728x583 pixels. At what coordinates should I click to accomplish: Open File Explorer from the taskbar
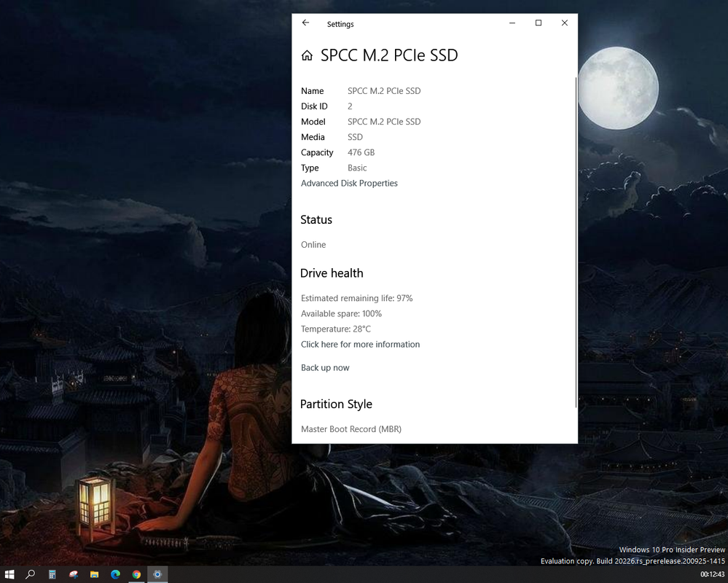click(x=94, y=574)
